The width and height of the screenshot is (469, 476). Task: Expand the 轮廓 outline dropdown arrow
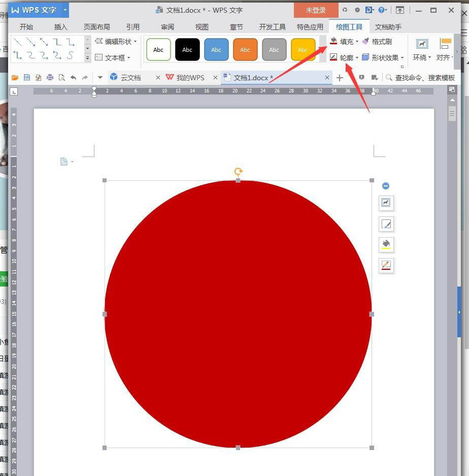357,58
